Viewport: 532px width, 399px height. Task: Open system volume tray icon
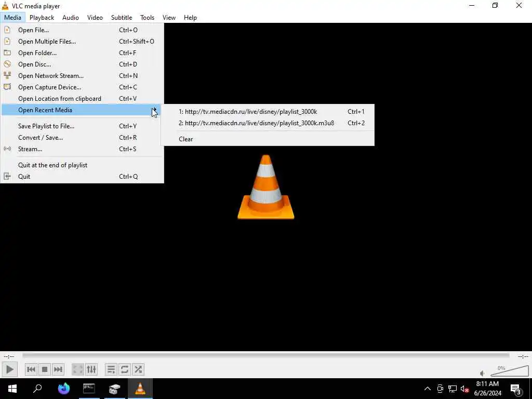coord(464,389)
